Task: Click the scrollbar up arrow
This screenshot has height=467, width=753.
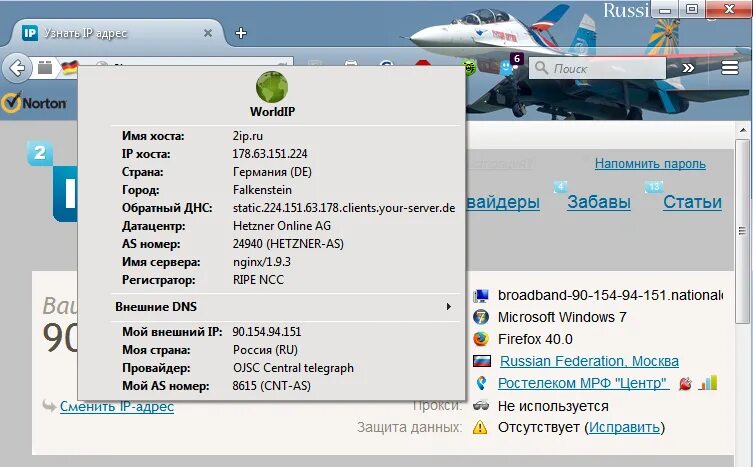Action: click(x=742, y=130)
